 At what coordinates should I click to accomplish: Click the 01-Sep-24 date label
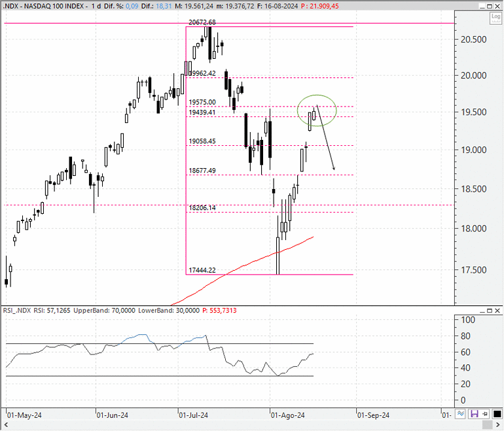[x=373, y=415]
